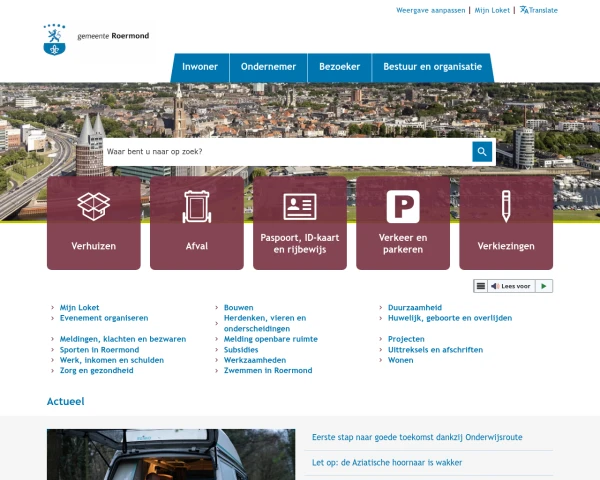The width and height of the screenshot is (600, 480).
Task: Open Bestuur en organisatie menu
Action: coord(432,67)
